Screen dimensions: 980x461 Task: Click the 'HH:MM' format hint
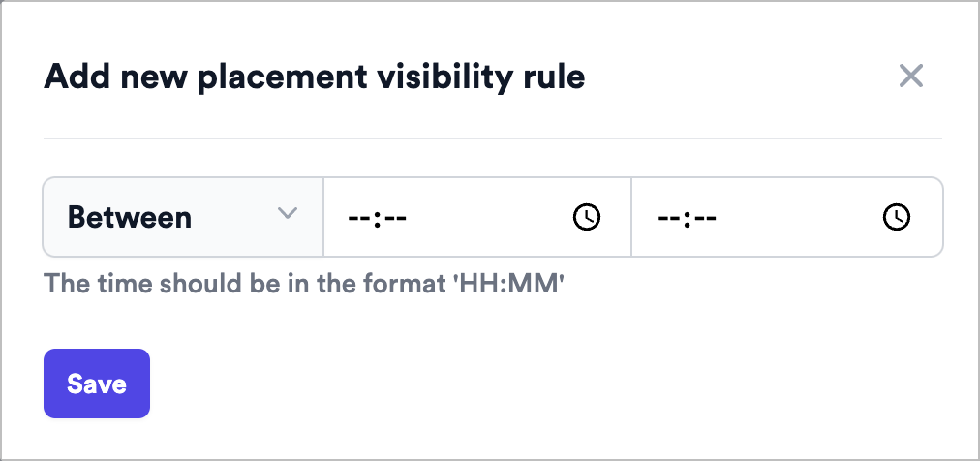[x=508, y=284]
